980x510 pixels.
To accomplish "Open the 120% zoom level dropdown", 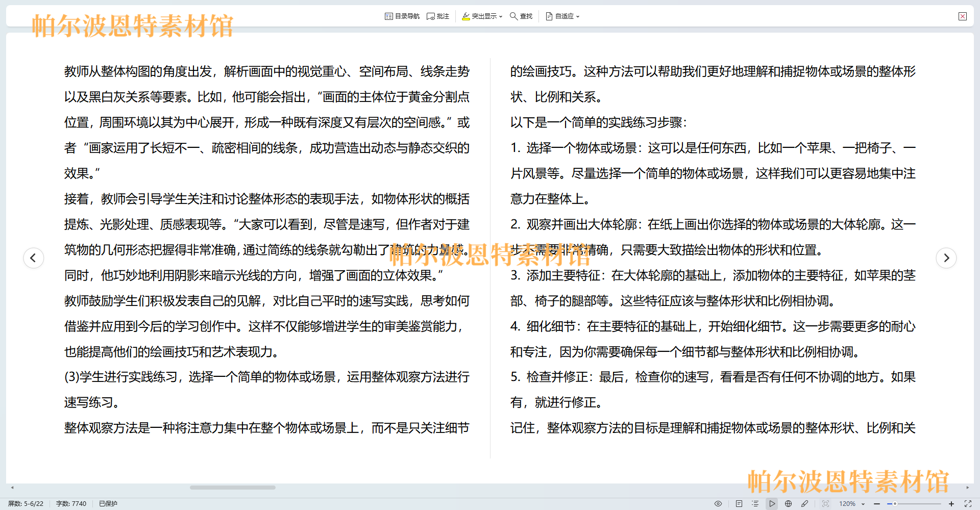I will tap(852, 504).
